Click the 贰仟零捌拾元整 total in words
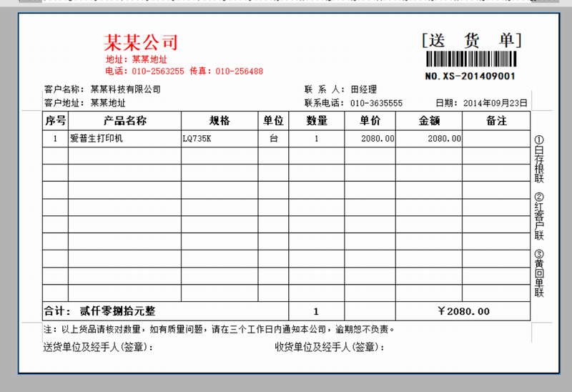This screenshot has height=392, width=572. tap(117, 311)
